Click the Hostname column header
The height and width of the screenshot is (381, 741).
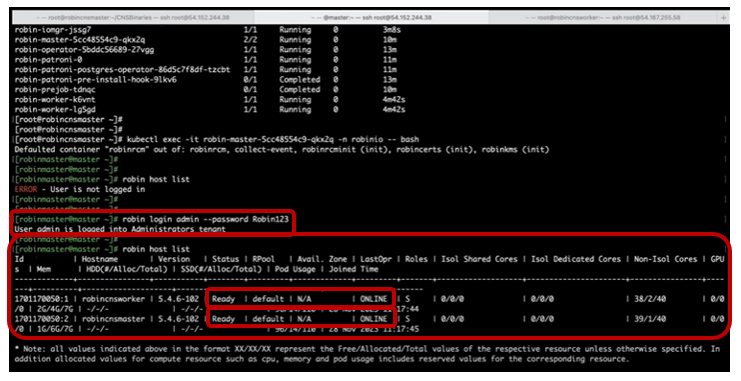click(x=100, y=259)
